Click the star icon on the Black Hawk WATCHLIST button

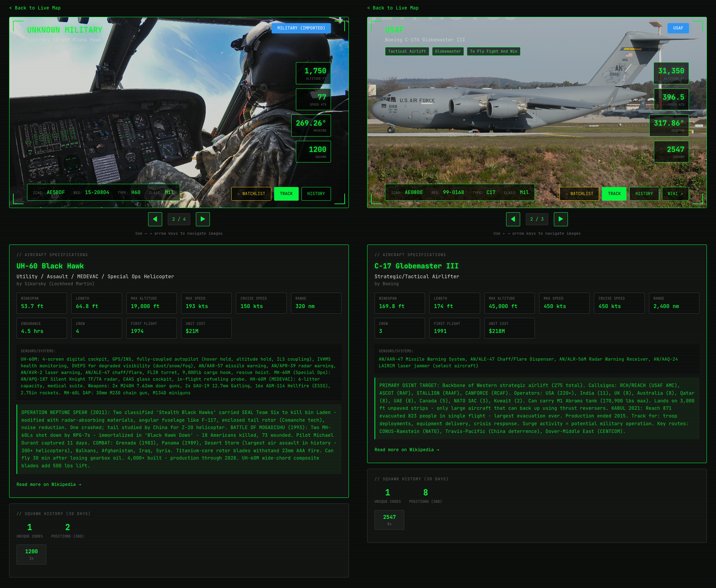point(238,193)
